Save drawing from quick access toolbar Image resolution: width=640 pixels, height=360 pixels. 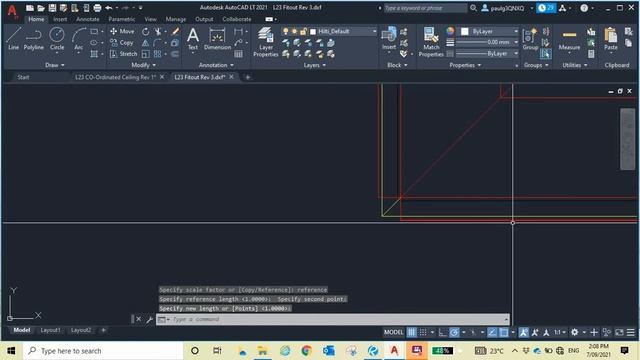tap(52, 8)
